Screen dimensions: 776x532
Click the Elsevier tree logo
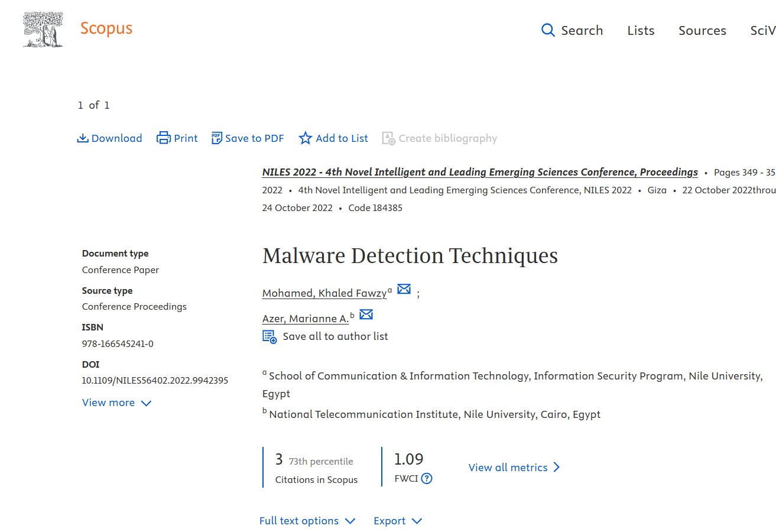(43, 30)
